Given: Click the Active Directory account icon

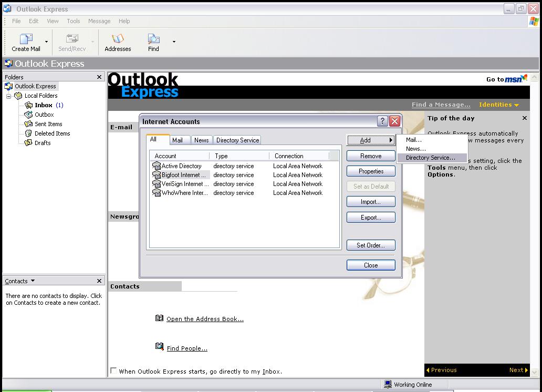Looking at the screenshot, I should click(157, 166).
